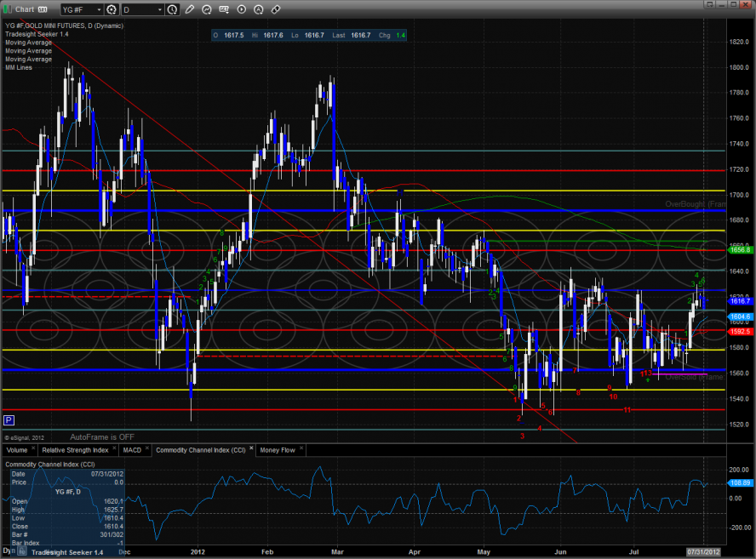Click the symbol settings gear icon
756x559 pixels.
pos(112,9)
